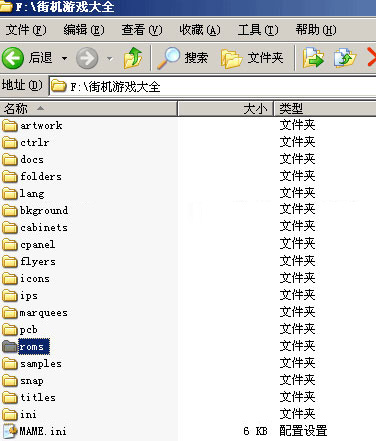376x441 pixels.
Task: Click the folders folder name
Action: (x=41, y=176)
